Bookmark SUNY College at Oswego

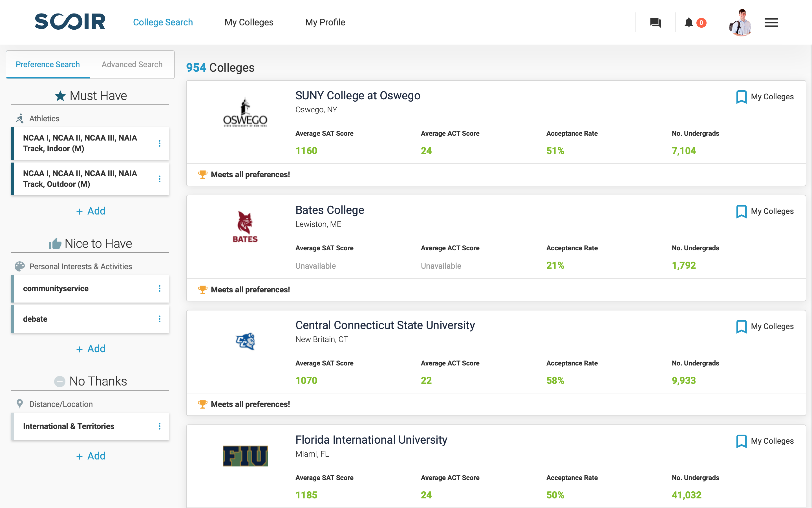741,97
